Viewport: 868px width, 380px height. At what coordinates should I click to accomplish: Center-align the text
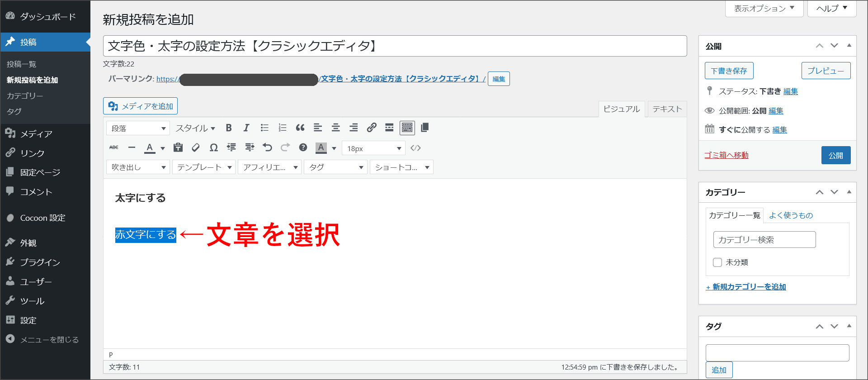[x=335, y=128]
